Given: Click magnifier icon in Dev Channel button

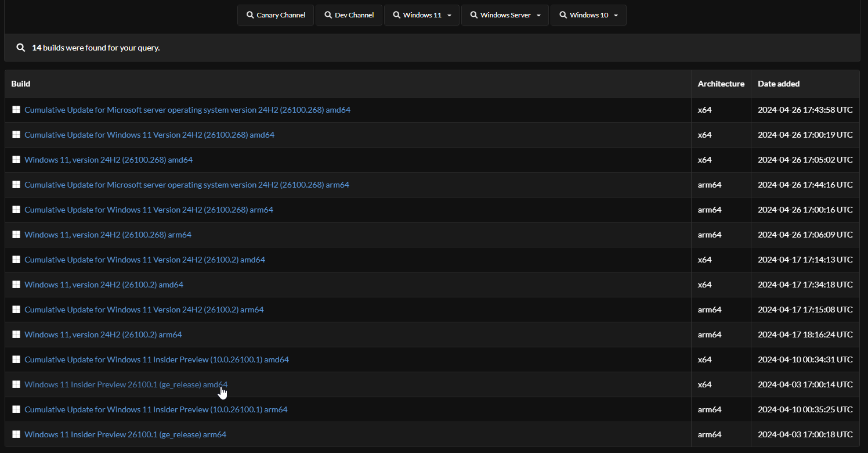Looking at the screenshot, I should tap(328, 15).
